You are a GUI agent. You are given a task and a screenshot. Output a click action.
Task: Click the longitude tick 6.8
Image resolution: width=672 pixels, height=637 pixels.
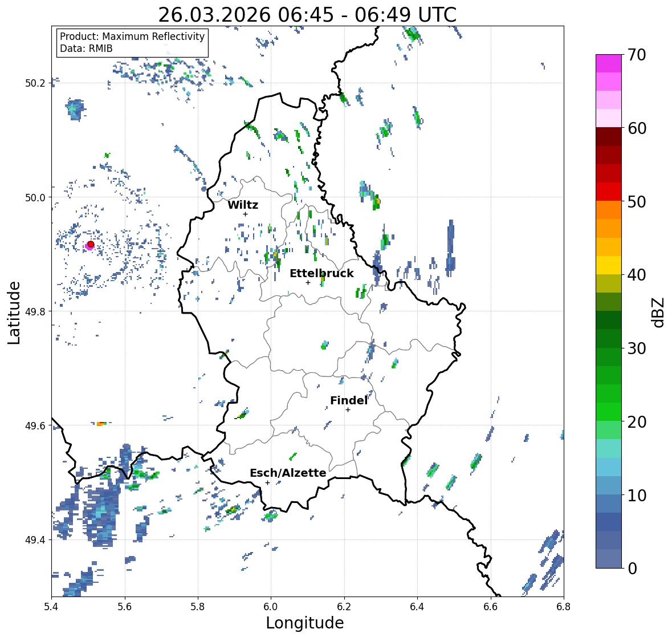(x=564, y=607)
